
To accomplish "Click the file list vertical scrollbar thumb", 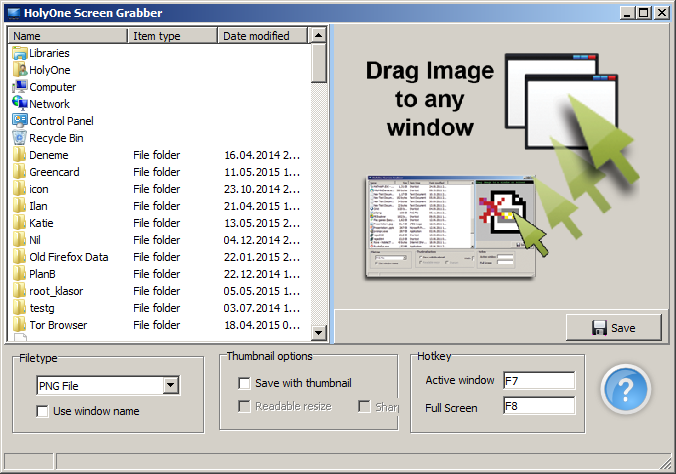I will (318, 63).
